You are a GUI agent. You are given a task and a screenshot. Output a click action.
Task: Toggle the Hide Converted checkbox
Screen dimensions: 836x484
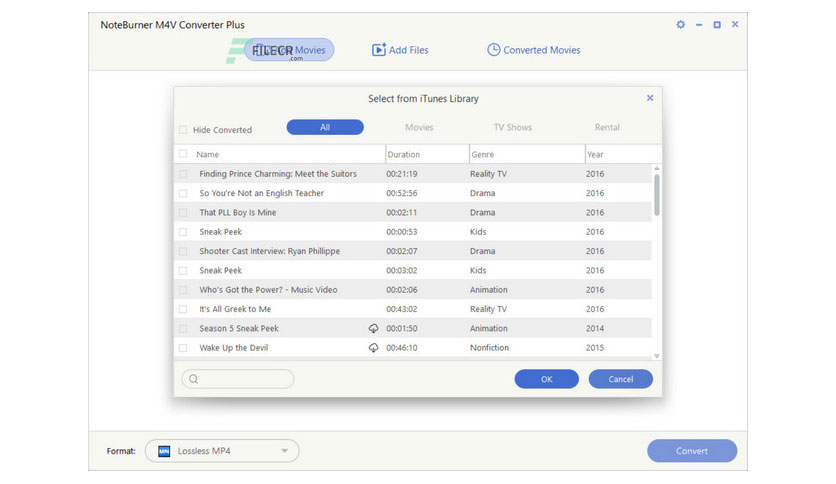[x=183, y=130]
